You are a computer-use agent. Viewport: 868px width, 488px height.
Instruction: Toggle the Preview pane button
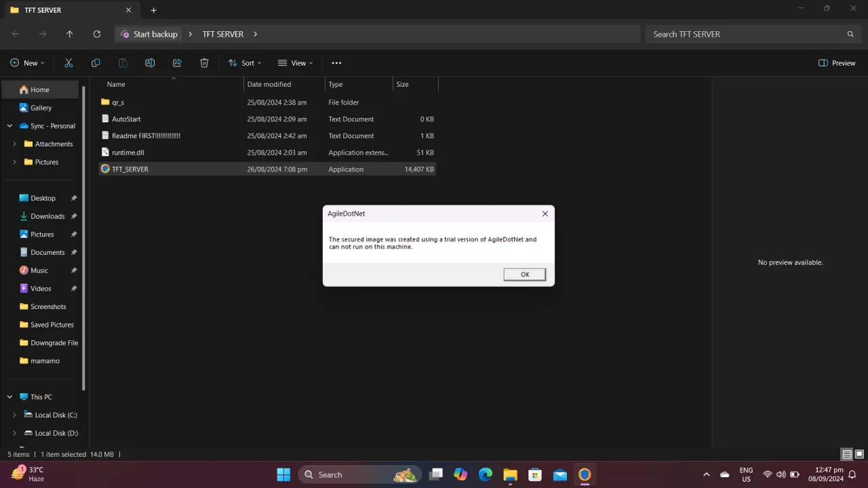[x=837, y=63]
